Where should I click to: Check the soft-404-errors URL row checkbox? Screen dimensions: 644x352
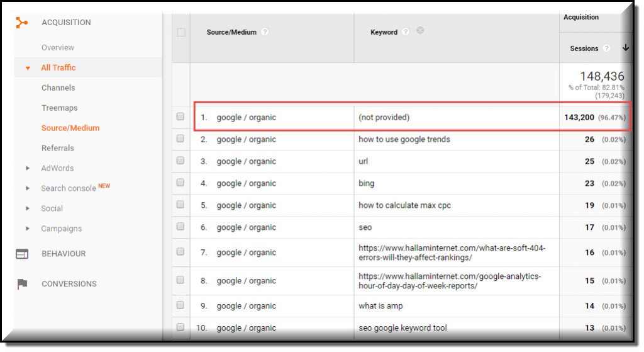point(180,252)
